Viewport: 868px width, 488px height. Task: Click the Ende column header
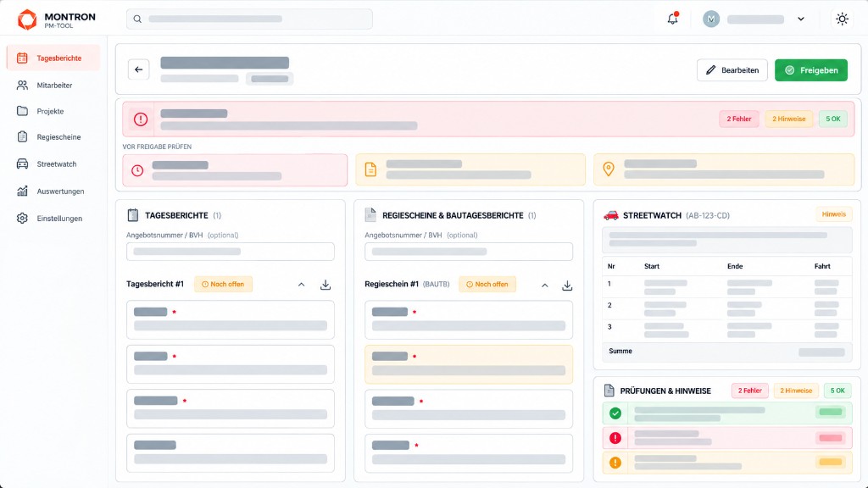point(735,266)
